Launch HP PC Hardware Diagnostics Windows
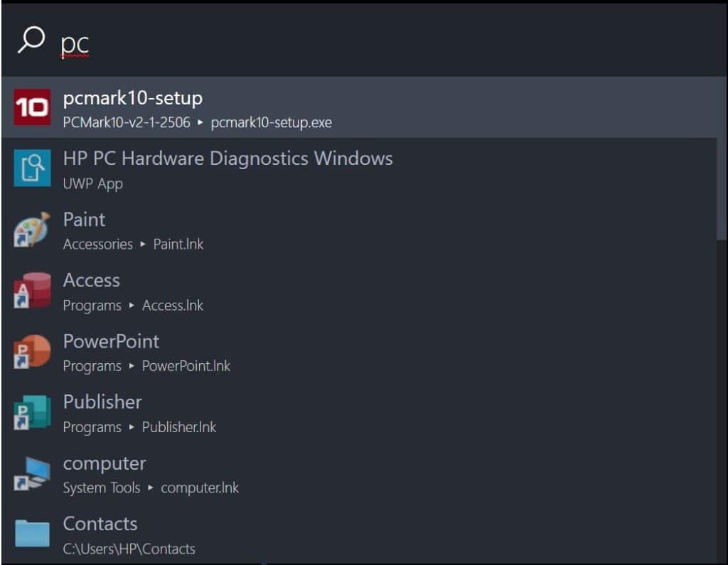This screenshot has width=728, height=565. [x=227, y=158]
